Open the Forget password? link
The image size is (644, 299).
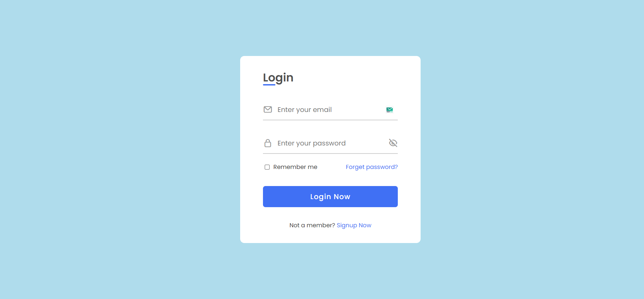(372, 167)
